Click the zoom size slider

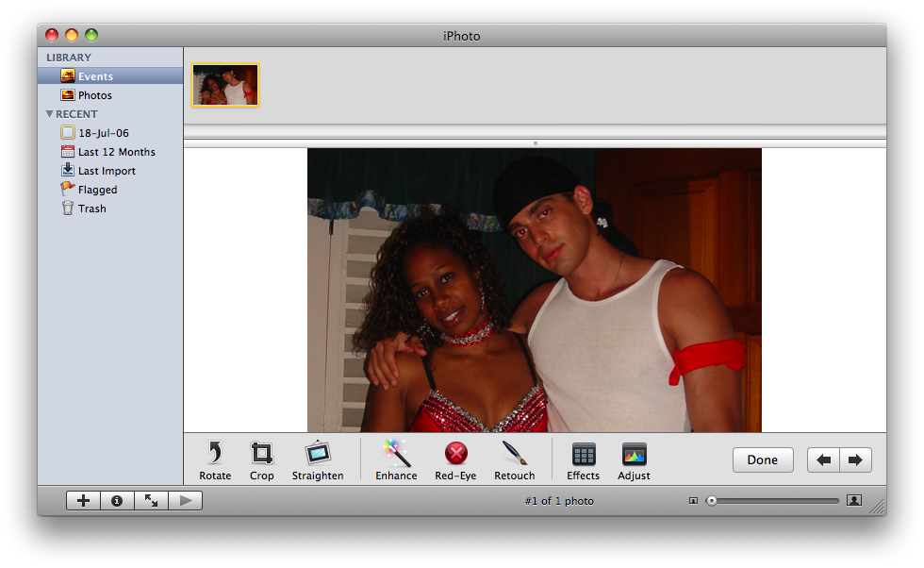click(773, 501)
